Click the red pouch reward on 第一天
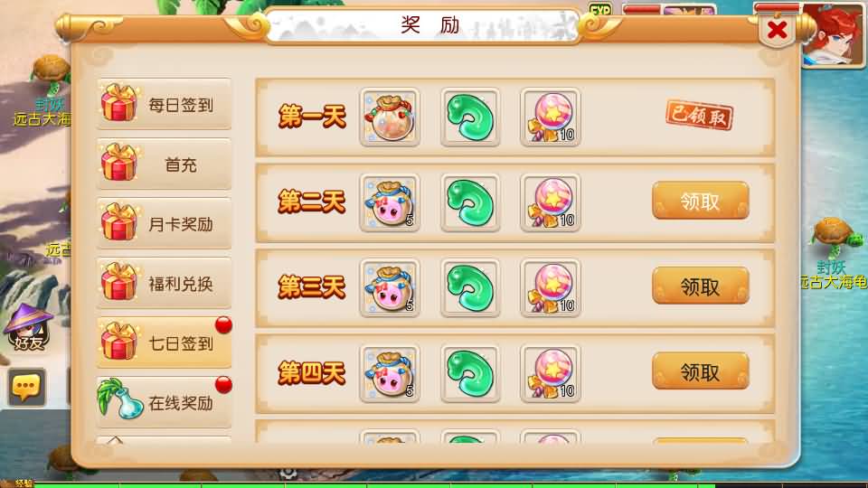This screenshot has height=488, width=868. [390, 117]
